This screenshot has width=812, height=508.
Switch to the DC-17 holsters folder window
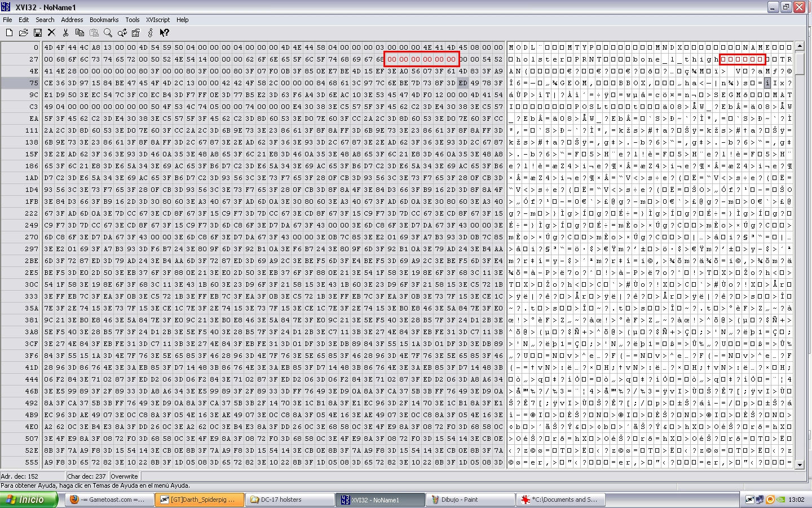pyautogui.click(x=290, y=500)
